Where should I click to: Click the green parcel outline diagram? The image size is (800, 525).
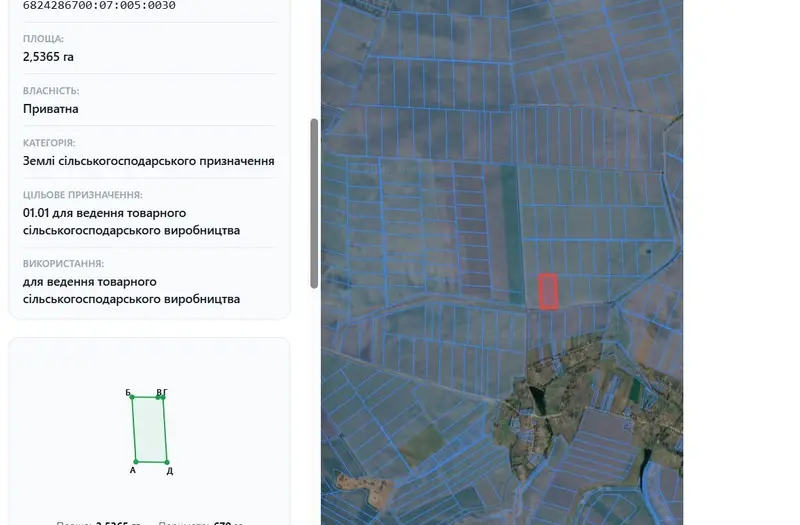[x=149, y=430]
